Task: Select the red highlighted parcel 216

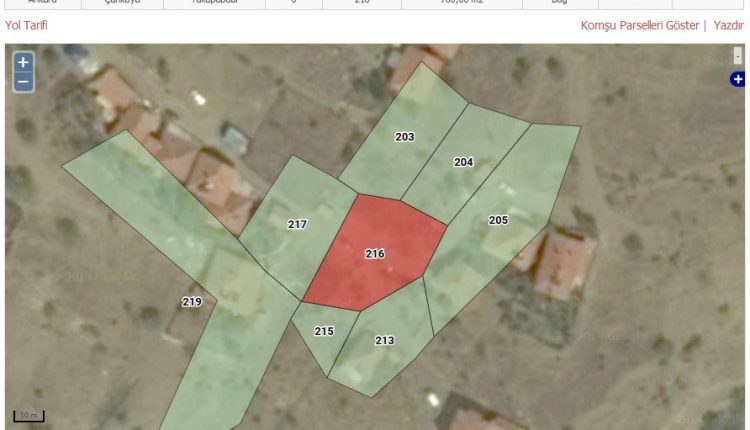Action: coord(375,254)
